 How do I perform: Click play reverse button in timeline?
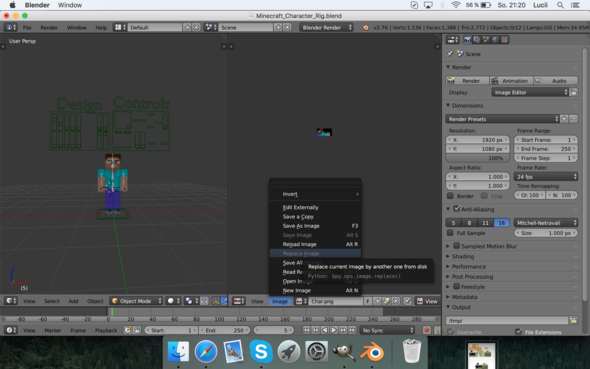[324, 330]
